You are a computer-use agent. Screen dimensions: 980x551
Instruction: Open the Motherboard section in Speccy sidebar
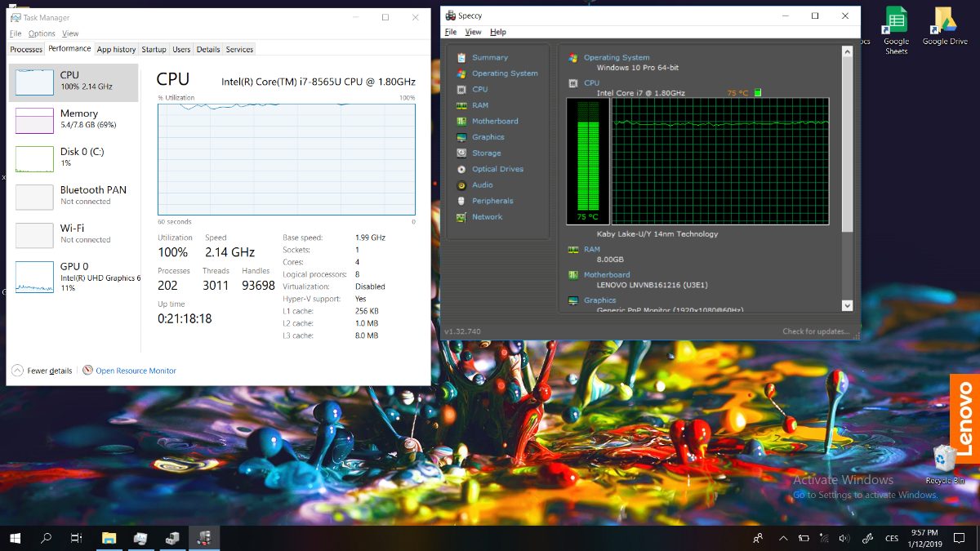point(495,121)
